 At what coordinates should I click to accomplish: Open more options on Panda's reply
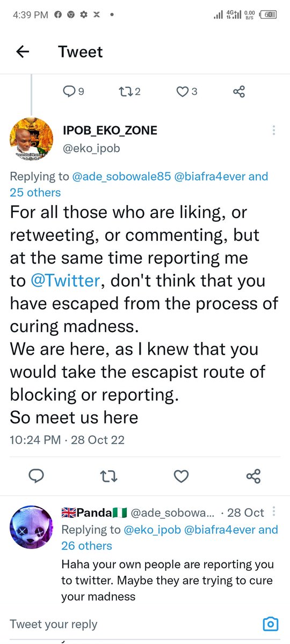275,511
